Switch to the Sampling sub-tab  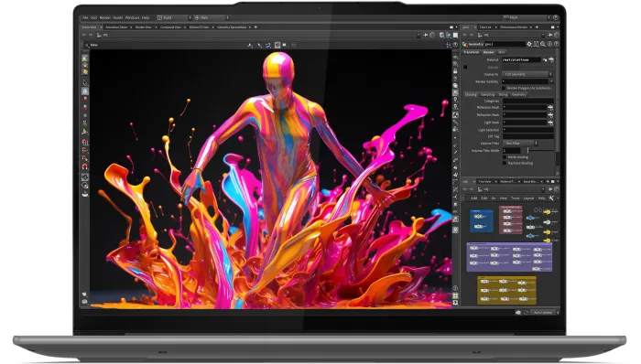pyautogui.click(x=487, y=95)
